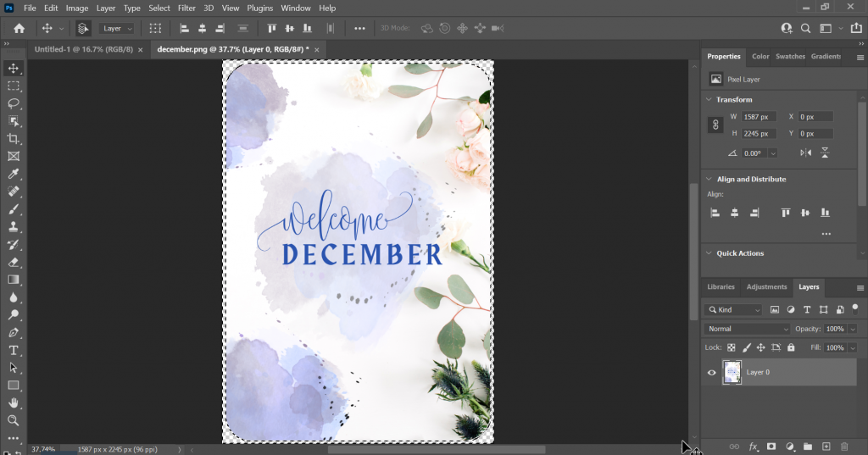This screenshot has width=868, height=455.
Task: Select the Crop tool
Action: click(14, 139)
